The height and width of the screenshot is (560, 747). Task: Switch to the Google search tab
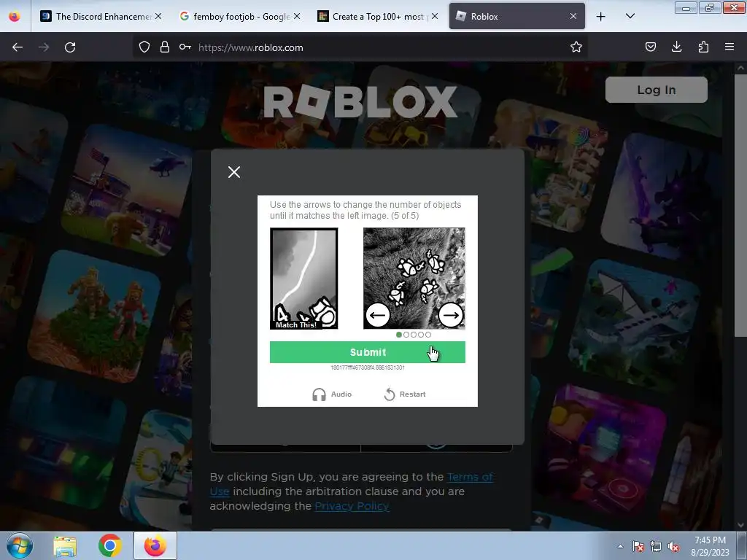tap(240, 16)
